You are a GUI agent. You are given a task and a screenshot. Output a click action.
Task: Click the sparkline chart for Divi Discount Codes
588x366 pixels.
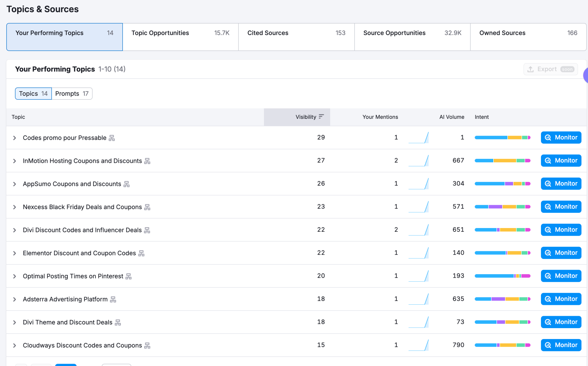pyautogui.click(x=419, y=229)
